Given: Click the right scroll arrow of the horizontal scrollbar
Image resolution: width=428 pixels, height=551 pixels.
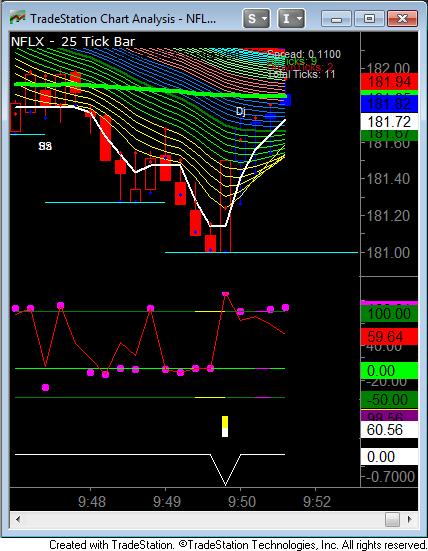Looking at the screenshot, I should point(409,519).
